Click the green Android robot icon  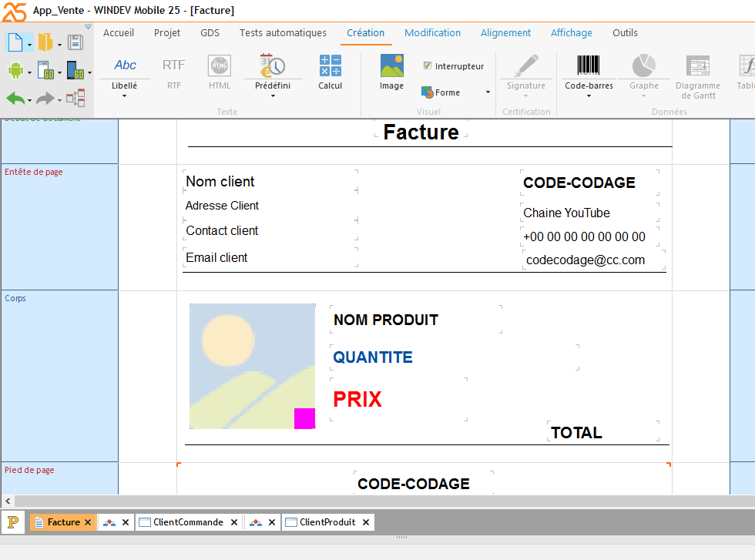point(15,71)
